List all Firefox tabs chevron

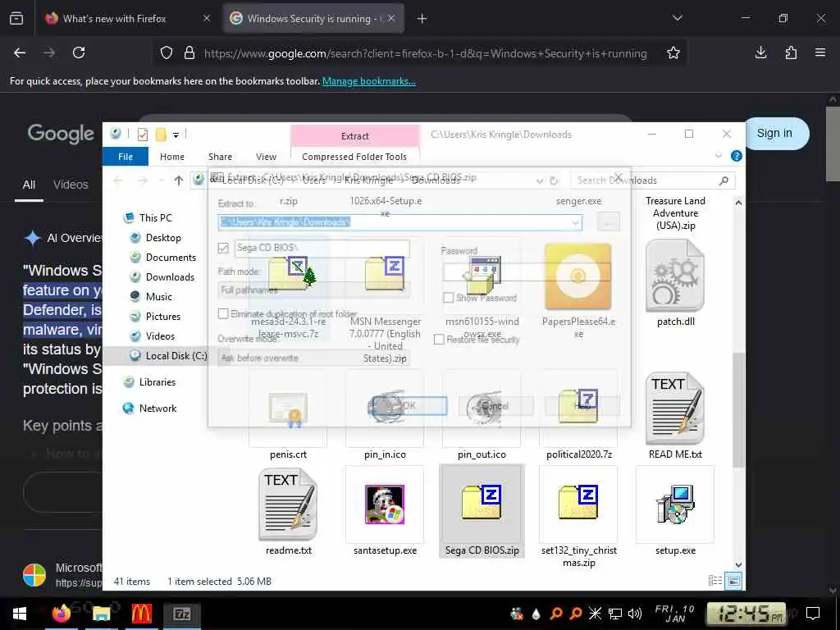(x=677, y=18)
